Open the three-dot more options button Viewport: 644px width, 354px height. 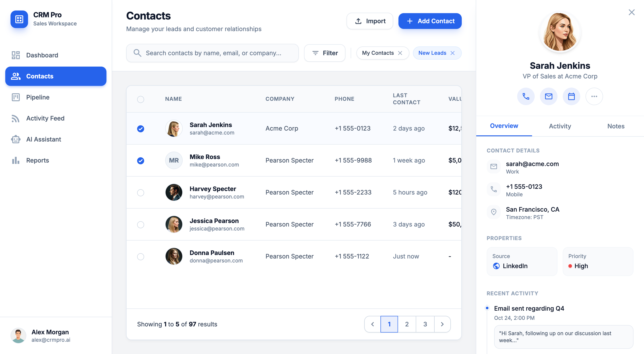594,97
